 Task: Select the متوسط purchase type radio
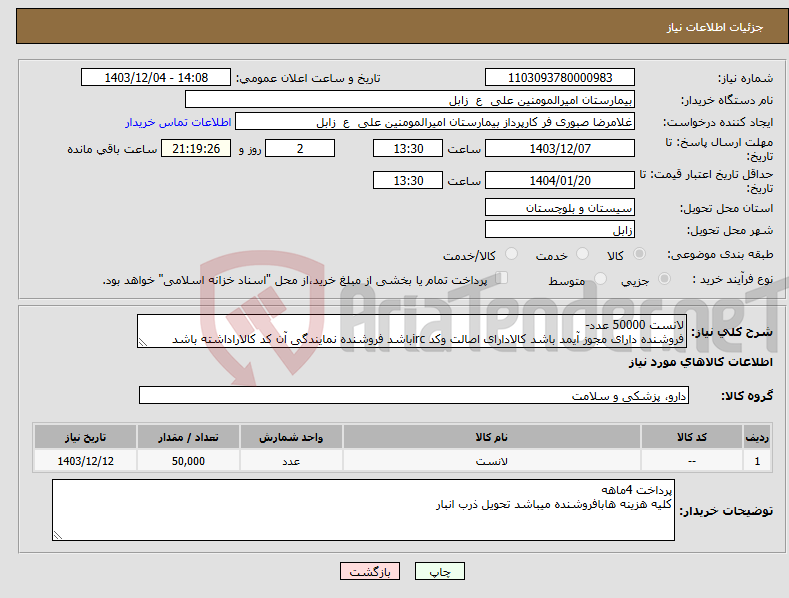[600, 278]
